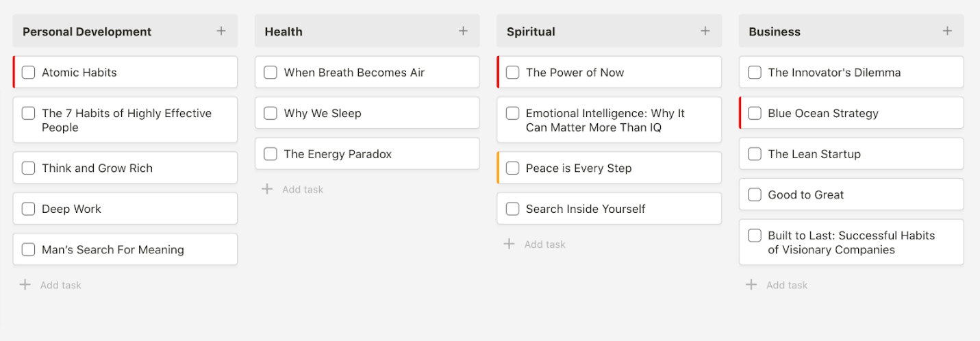Mark Why We Sleep as complete
The width and height of the screenshot is (980, 341).
pos(271,113)
